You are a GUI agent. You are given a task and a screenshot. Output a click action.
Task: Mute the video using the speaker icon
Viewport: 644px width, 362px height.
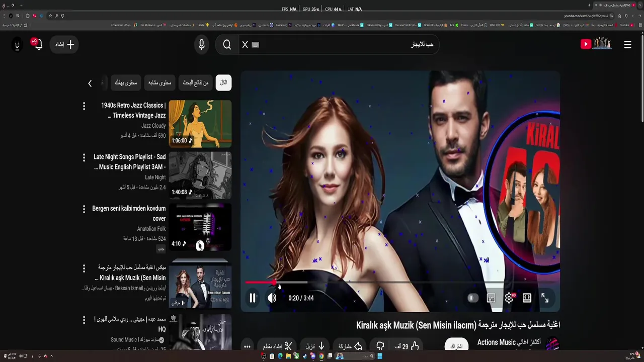pyautogui.click(x=272, y=298)
